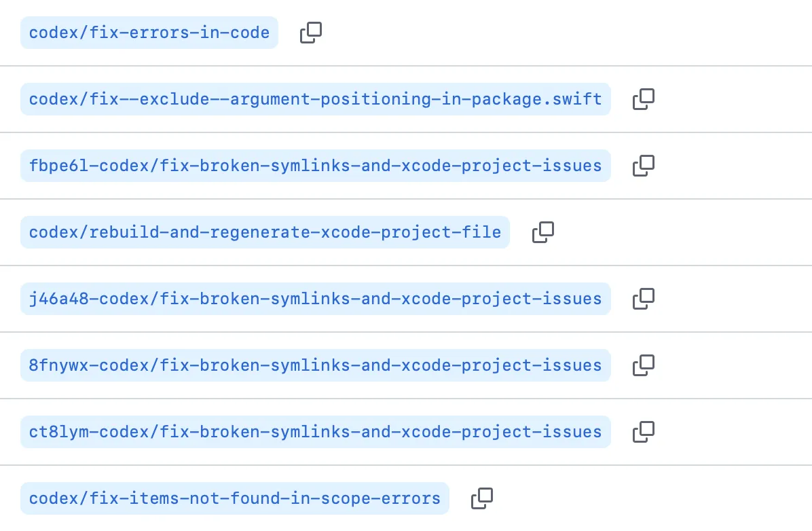Click the copy icon beside the package.swift branch

[643, 99]
